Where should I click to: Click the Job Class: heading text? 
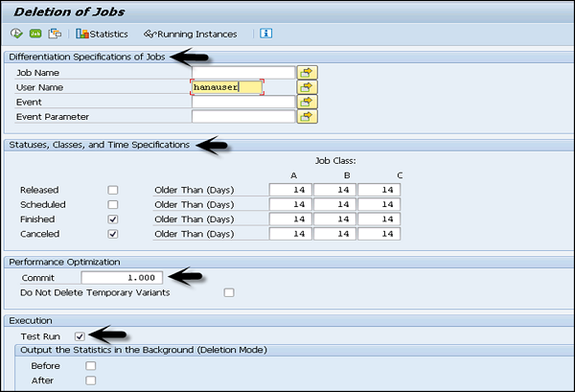point(335,161)
